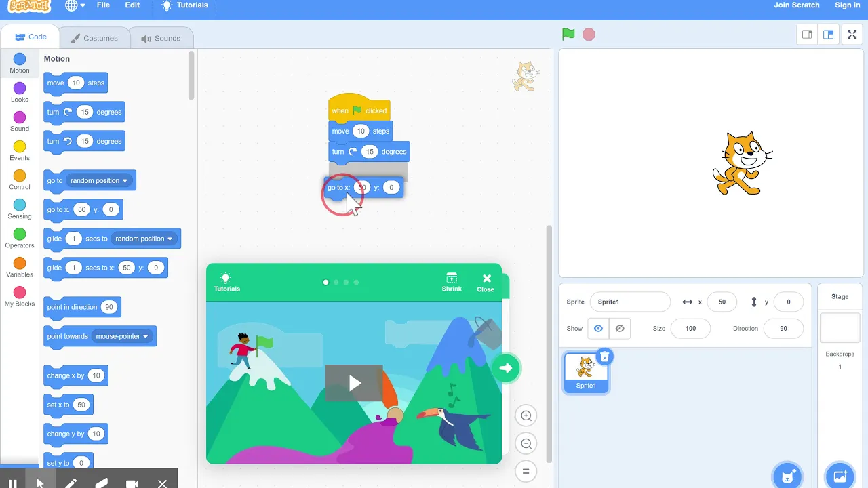Open Tutorials library from card header

click(x=226, y=282)
